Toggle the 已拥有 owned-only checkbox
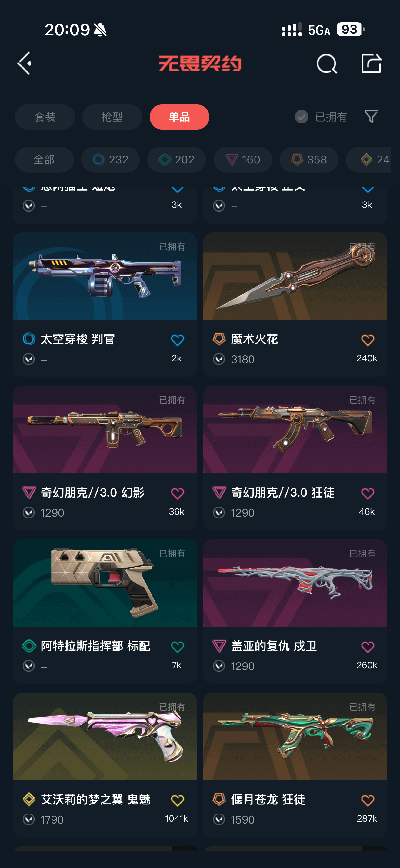Viewport: 400px width, 868px height. pos(302,117)
